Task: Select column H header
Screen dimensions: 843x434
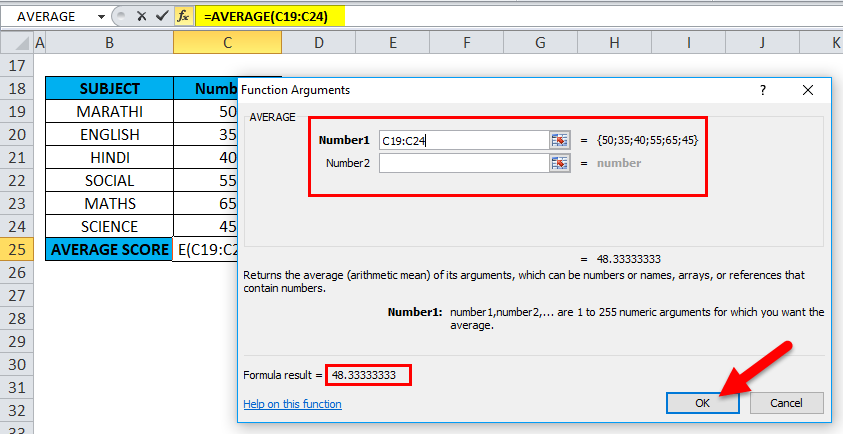Action: 614,42
